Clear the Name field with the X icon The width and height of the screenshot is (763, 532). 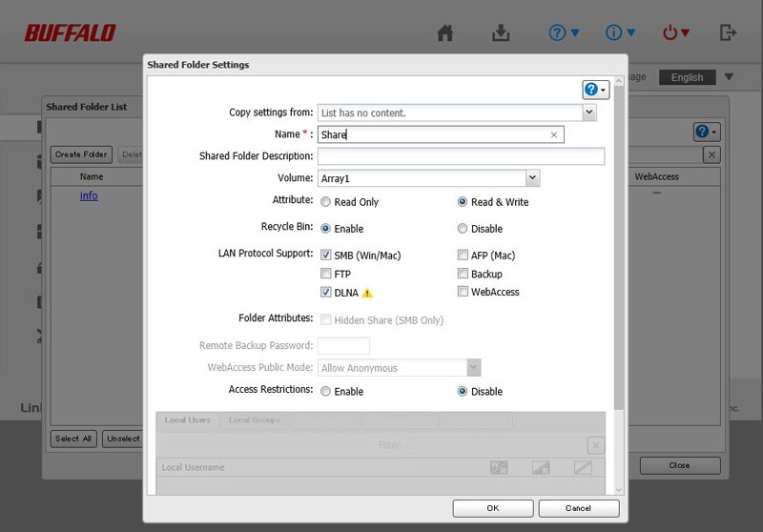(554, 134)
